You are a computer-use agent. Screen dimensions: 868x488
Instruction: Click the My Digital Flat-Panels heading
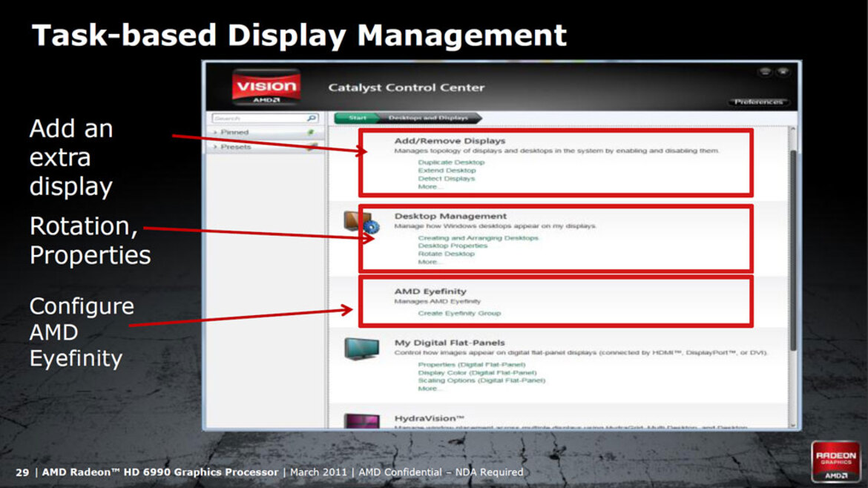point(450,343)
